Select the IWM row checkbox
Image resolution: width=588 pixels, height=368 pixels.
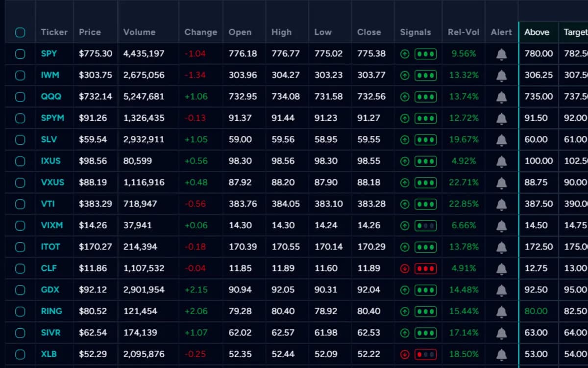[x=20, y=76]
